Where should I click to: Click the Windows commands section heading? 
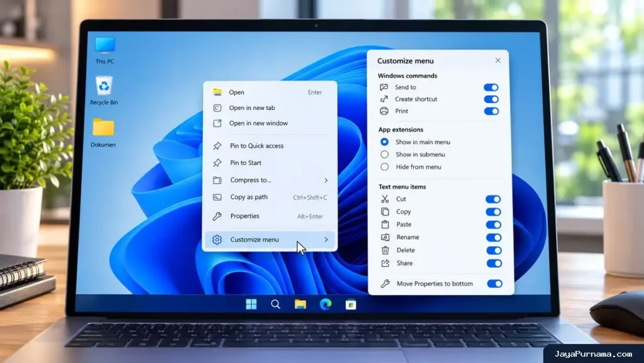[x=408, y=75]
